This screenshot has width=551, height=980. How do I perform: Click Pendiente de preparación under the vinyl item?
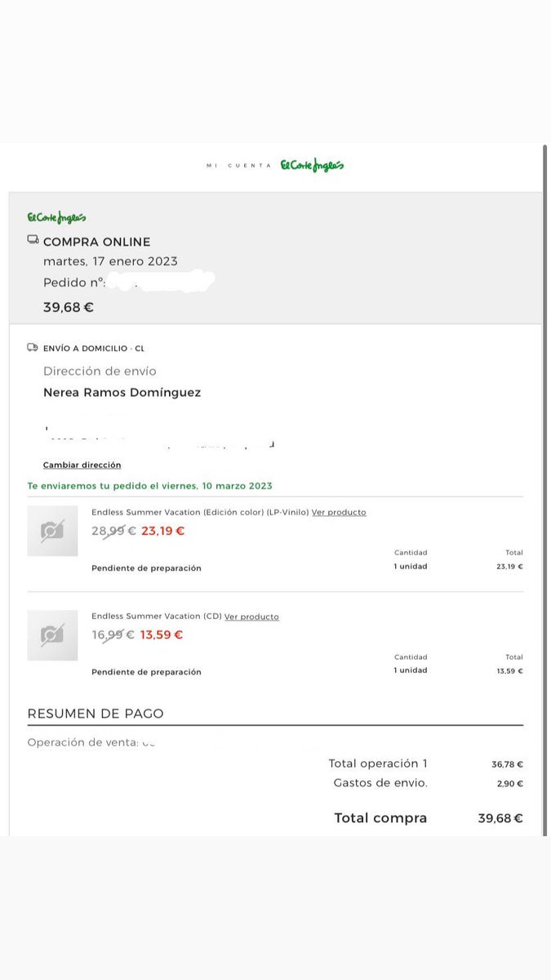pyautogui.click(x=146, y=568)
